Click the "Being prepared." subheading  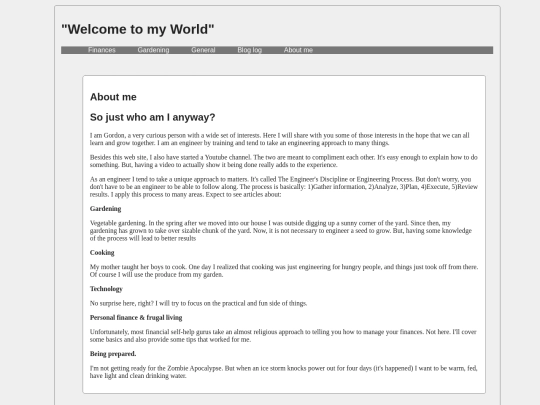click(x=113, y=354)
